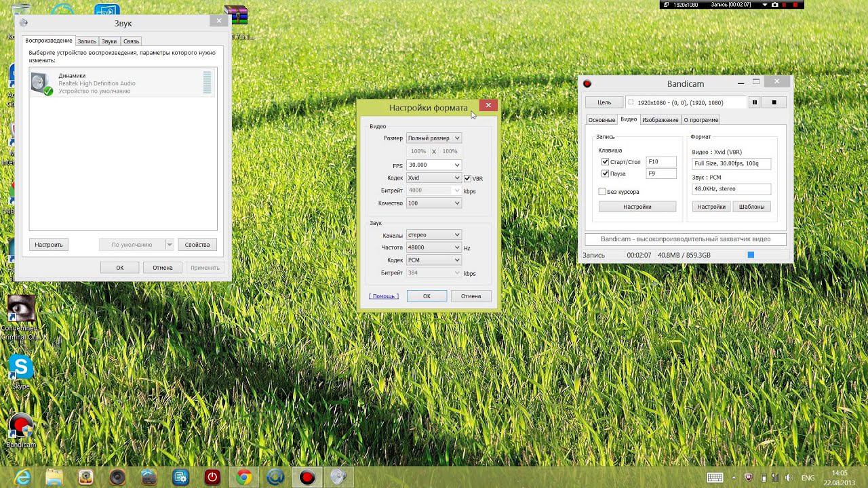Screen dimensions: 868x488
Task: Take screenshot with camera icon on recording bar
Action: [775, 5]
